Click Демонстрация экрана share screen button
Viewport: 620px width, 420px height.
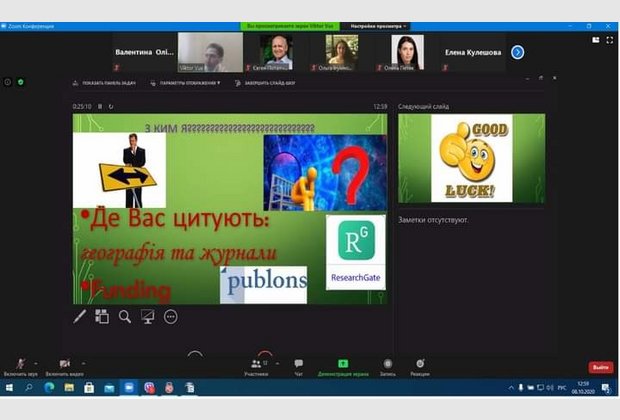point(343,367)
